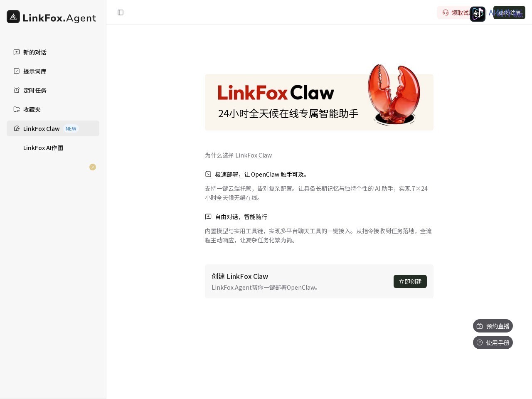Click the banner text 24小时全天候在线专属智能助手
532x399 pixels.
click(288, 113)
